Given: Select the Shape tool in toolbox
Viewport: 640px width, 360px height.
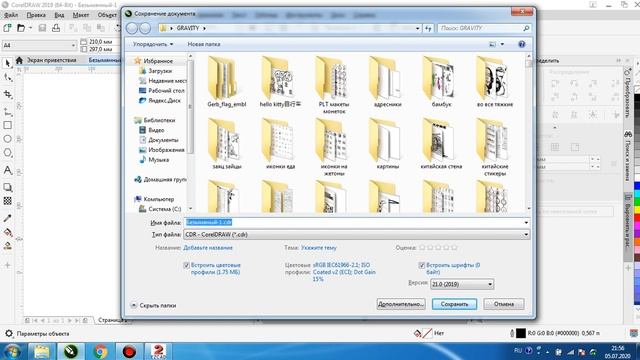Looking at the screenshot, I should click(x=7, y=78).
